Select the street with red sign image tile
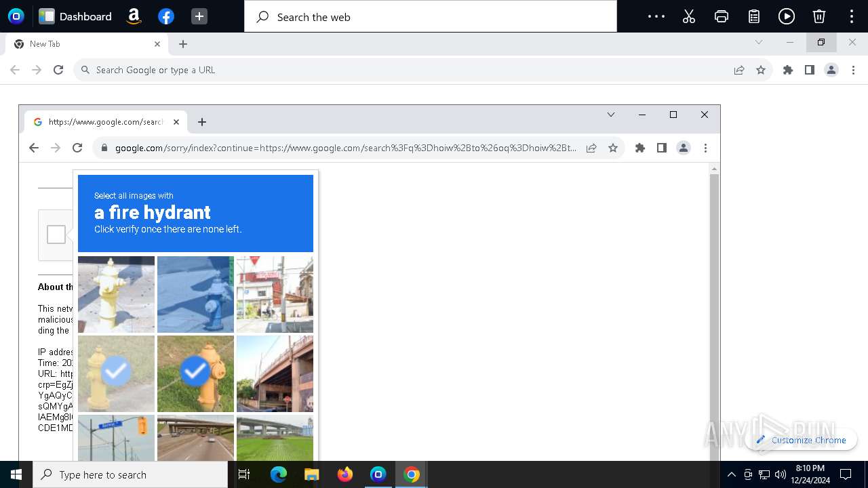Viewport: 868px width, 488px height. tap(275, 294)
